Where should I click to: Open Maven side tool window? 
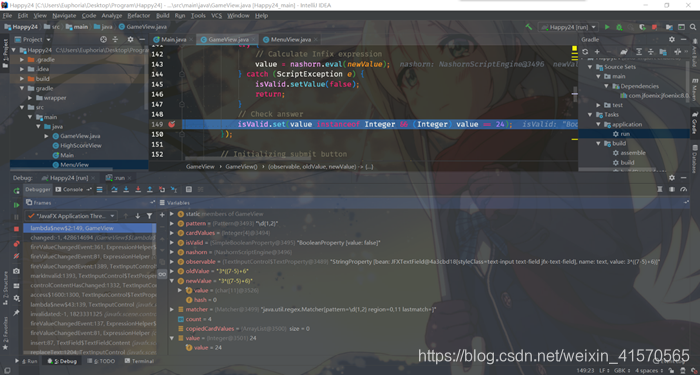695,90
